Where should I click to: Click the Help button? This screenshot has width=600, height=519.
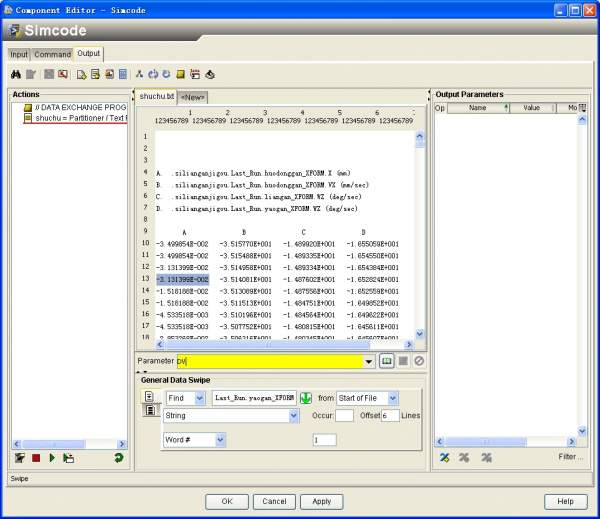tap(566, 501)
